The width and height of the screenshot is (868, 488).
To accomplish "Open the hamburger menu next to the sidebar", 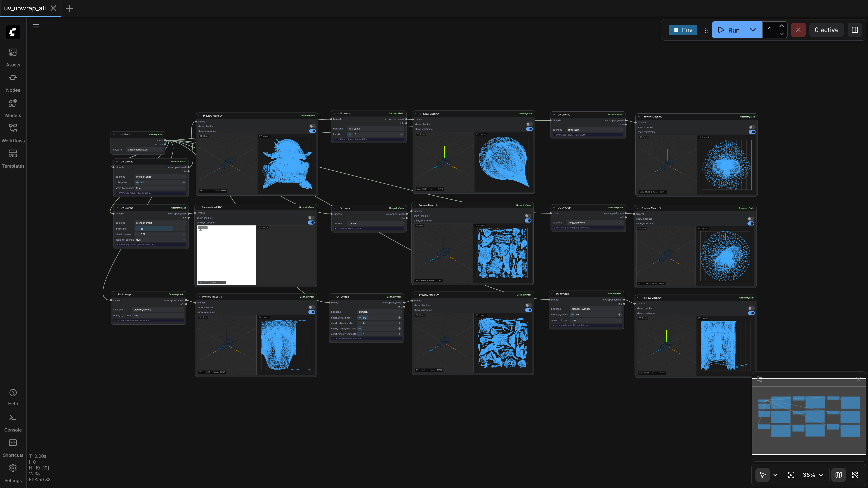I will click(36, 26).
